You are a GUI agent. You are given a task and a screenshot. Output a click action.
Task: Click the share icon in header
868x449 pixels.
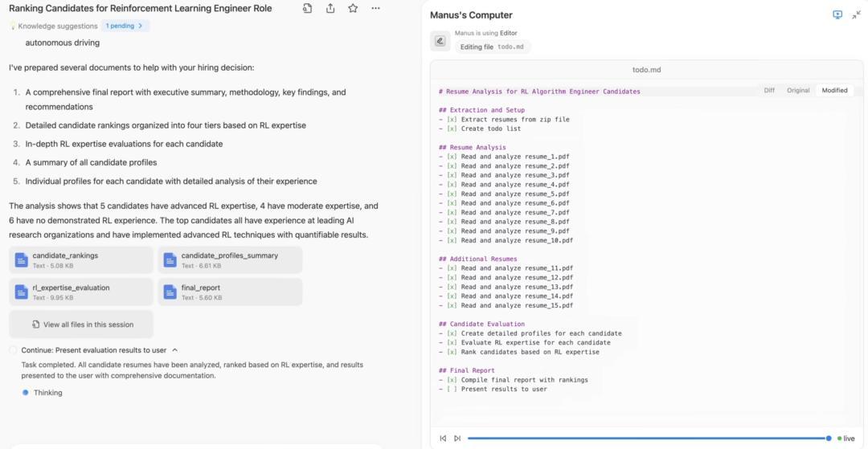[x=330, y=8]
